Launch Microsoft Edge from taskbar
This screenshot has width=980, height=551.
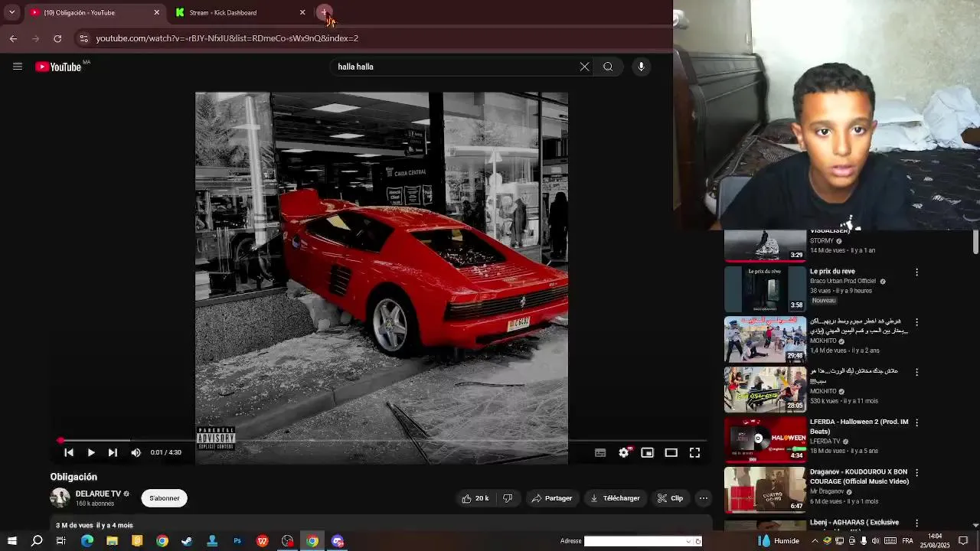87,541
